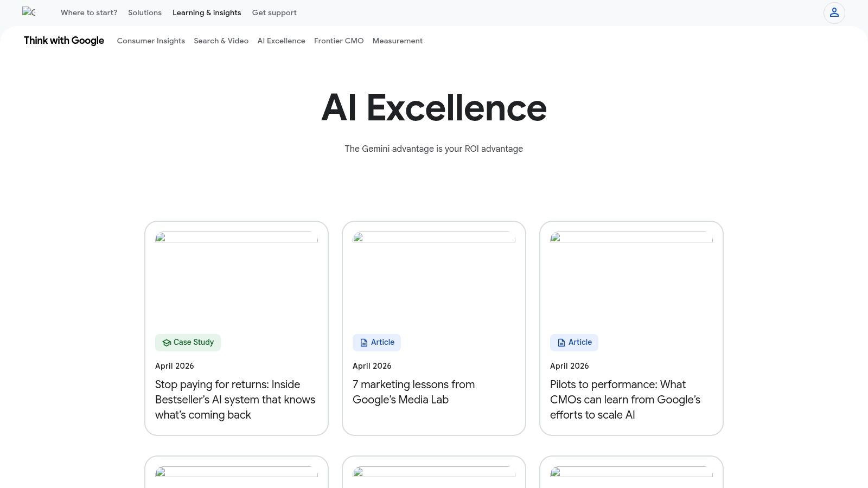Open the Solutions dropdown
The width and height of the screenshot is (868, 488).
[144, 12]
